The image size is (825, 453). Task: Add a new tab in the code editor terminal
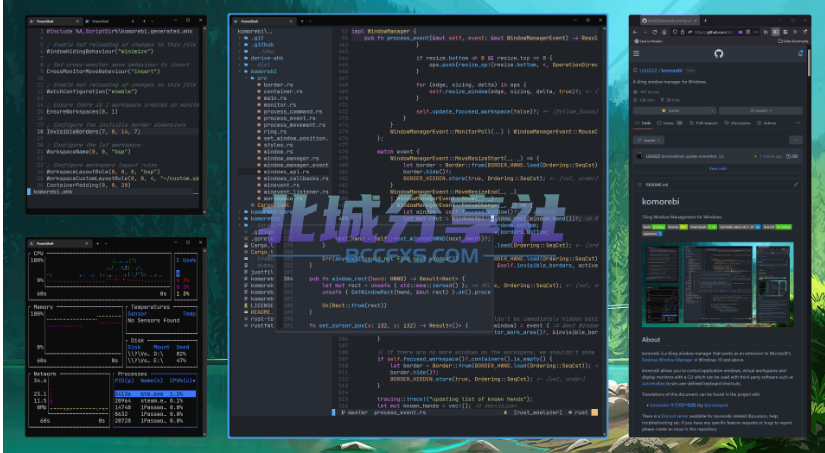tap(302, 21)
